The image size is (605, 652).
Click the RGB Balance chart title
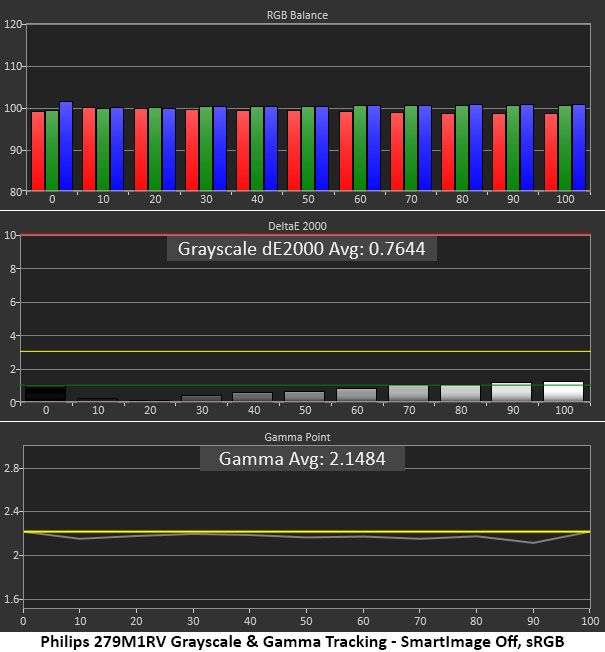click(297, 15)
